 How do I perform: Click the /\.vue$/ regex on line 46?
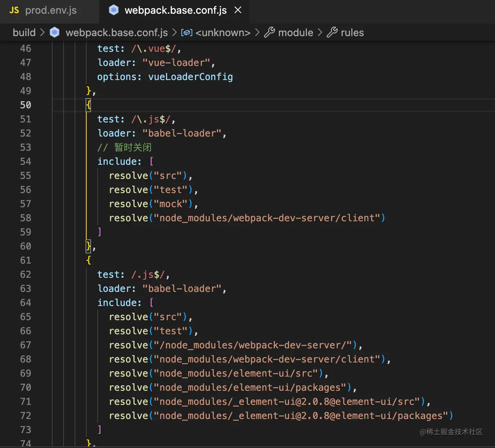153,49
